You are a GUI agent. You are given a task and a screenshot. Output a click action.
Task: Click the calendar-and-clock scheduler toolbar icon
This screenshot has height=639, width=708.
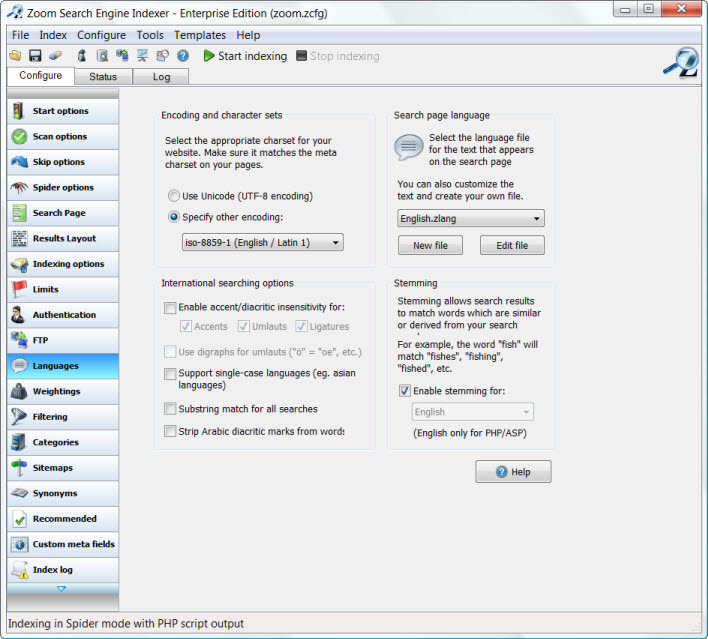coord(162,56)
